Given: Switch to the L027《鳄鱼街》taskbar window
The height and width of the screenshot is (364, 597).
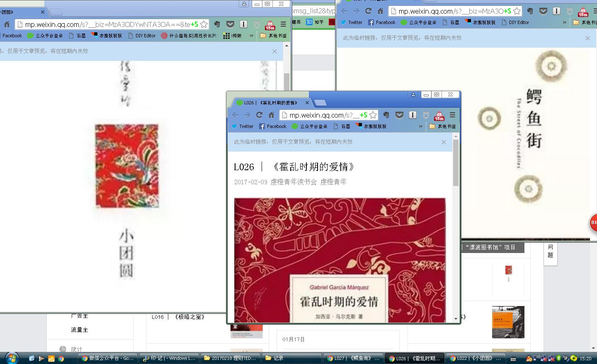Looking at the screenshot, I should [x=353, y=358].
